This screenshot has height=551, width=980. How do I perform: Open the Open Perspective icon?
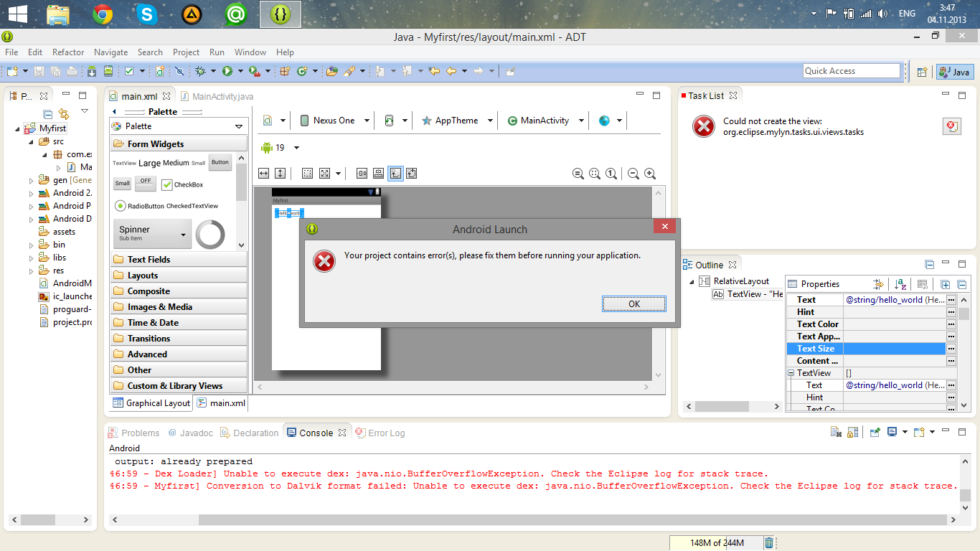pyautogui.click(x=923, y=72)
